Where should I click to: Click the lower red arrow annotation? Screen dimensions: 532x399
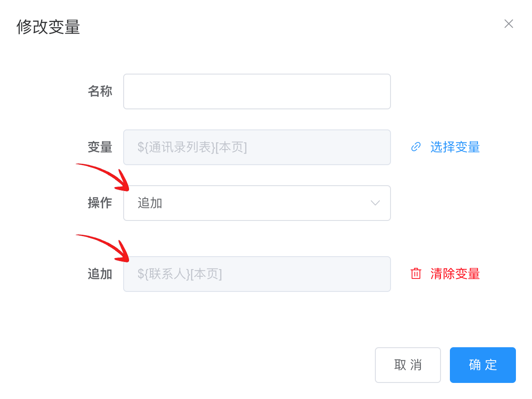pyautogui.click(x=104, y=248)
